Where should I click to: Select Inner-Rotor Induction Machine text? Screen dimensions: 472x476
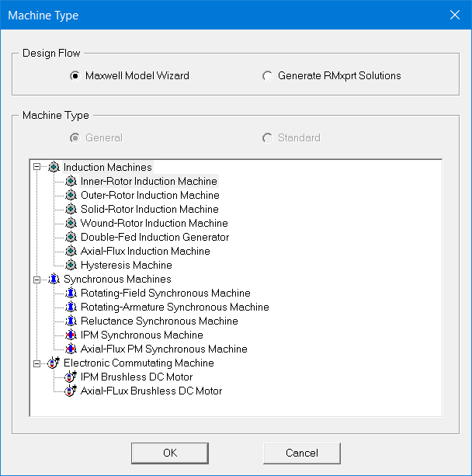pyautogui.click(x=149, y=181)
